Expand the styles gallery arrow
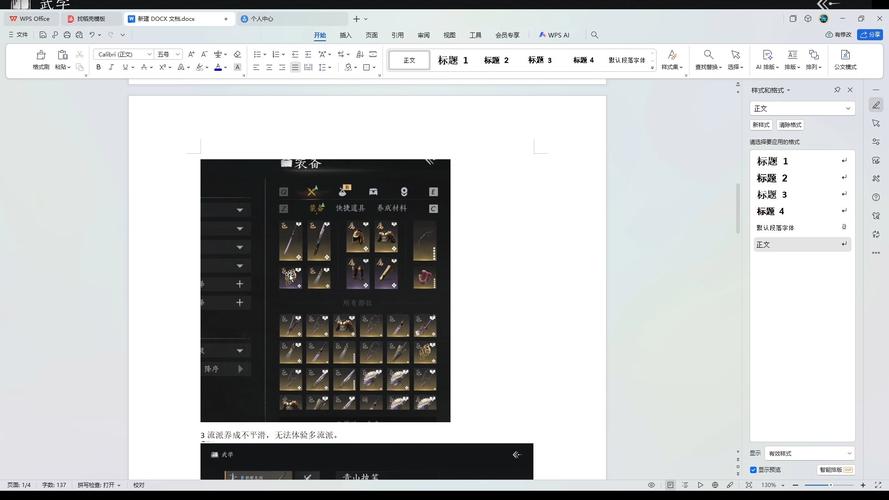The width and height of the screenshot is (889, 500). pos(652,67)
